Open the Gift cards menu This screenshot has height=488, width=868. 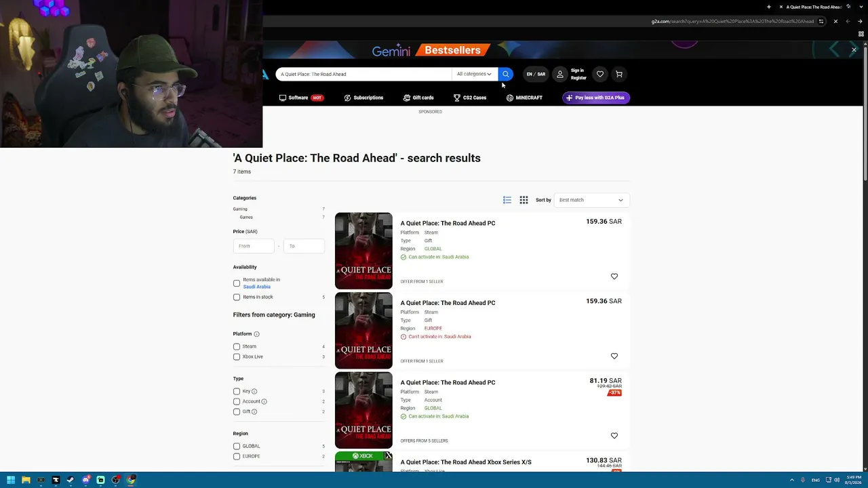click(418, 98)
